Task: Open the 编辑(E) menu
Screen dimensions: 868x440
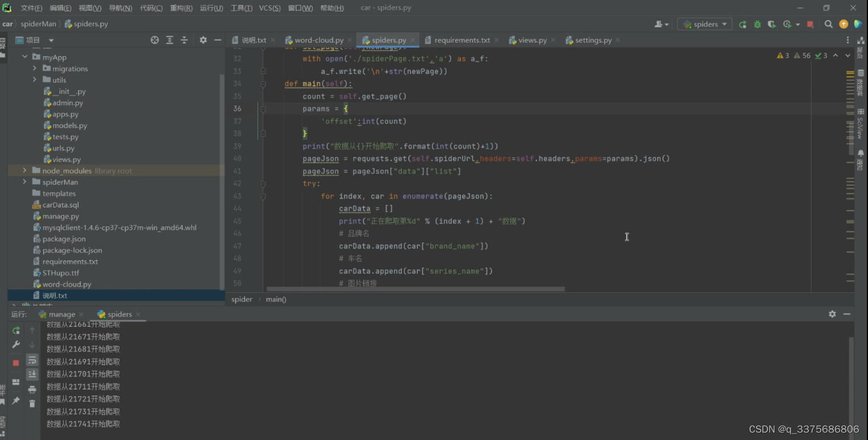Action: coord(60,8)
